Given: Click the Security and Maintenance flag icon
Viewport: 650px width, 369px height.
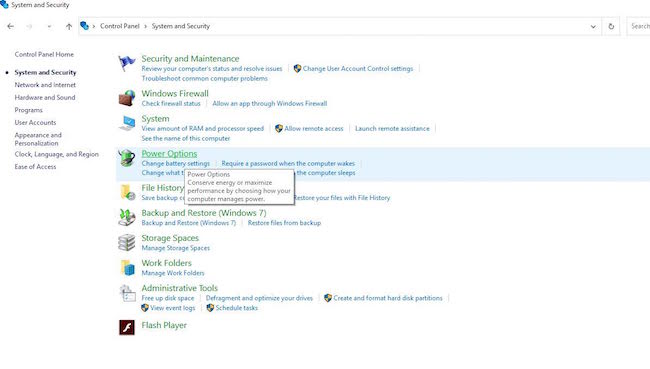Looking at the screenshot, I should [x=126, y=63].
